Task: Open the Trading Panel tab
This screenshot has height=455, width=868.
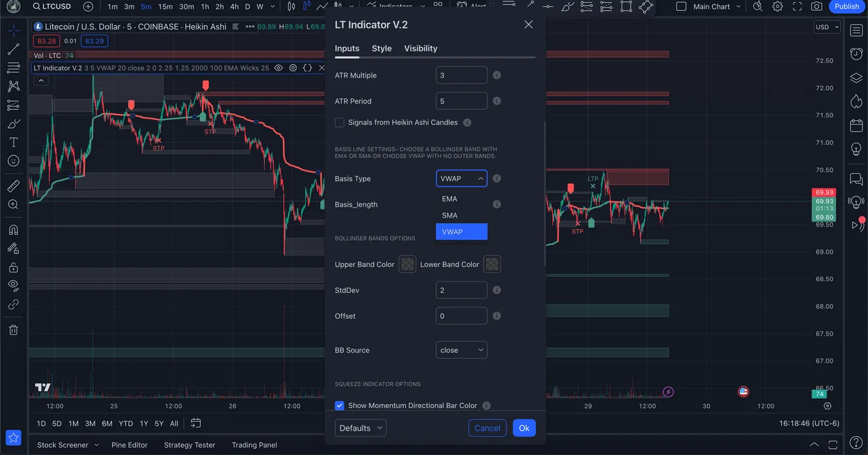Action: 254,445
